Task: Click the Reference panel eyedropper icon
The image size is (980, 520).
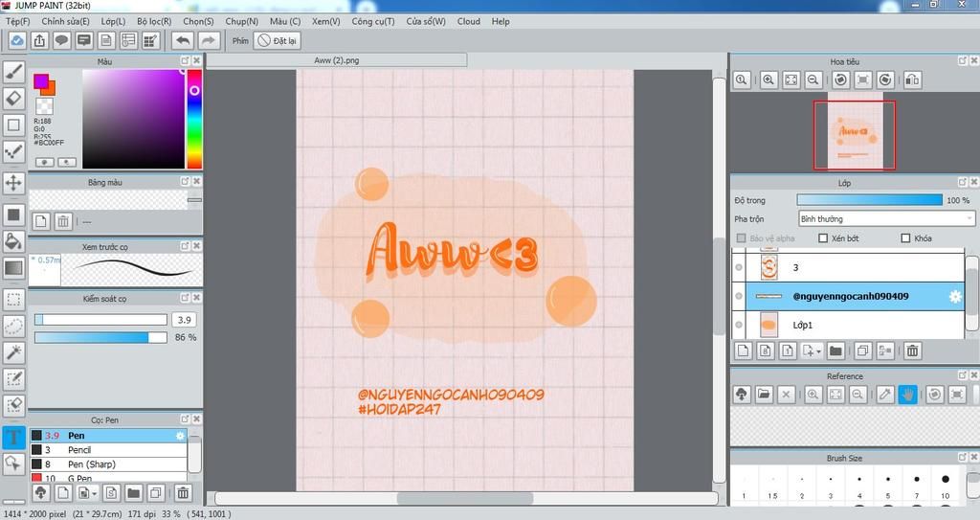Action: click(885, 395)
